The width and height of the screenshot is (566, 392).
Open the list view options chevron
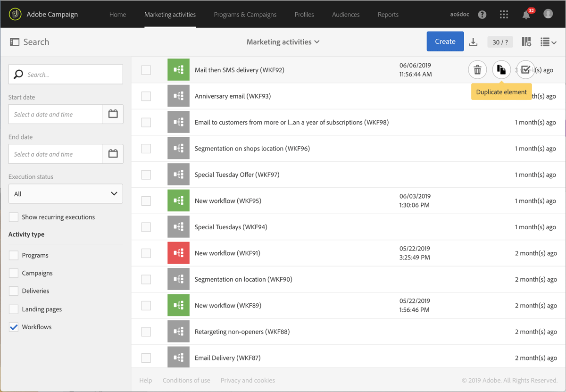pyautogui.click(x=549, y=42)
